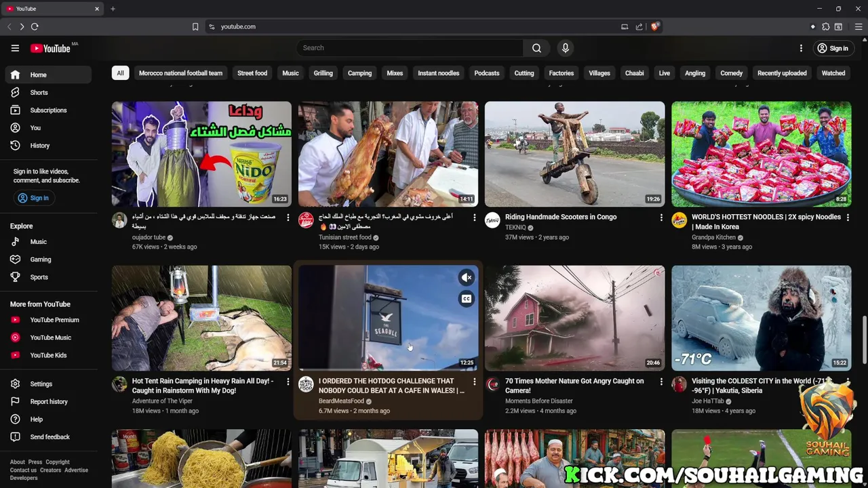This screenshot has height=488, width=868.
Task: Open options for Tunisian street food video
Action: [x=474, y=218]
